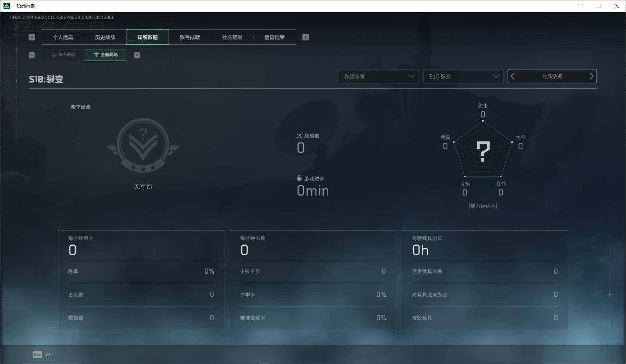Click the Q key previous-tab icon
The height and width of the screenshot is (364, 626).
(32, 37)
